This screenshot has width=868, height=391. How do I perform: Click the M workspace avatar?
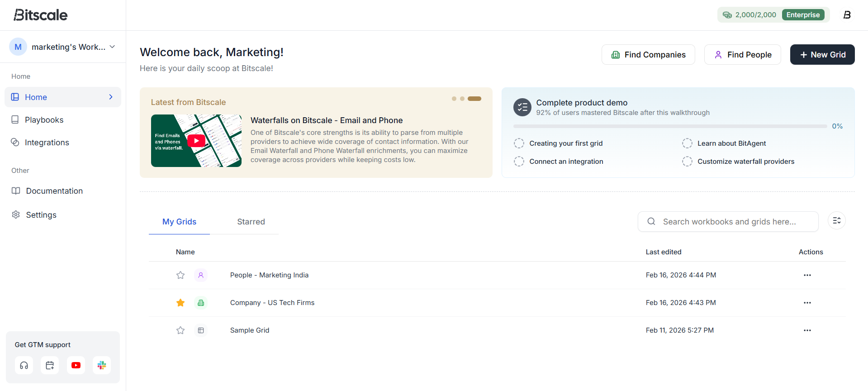[x=18, y=47]
